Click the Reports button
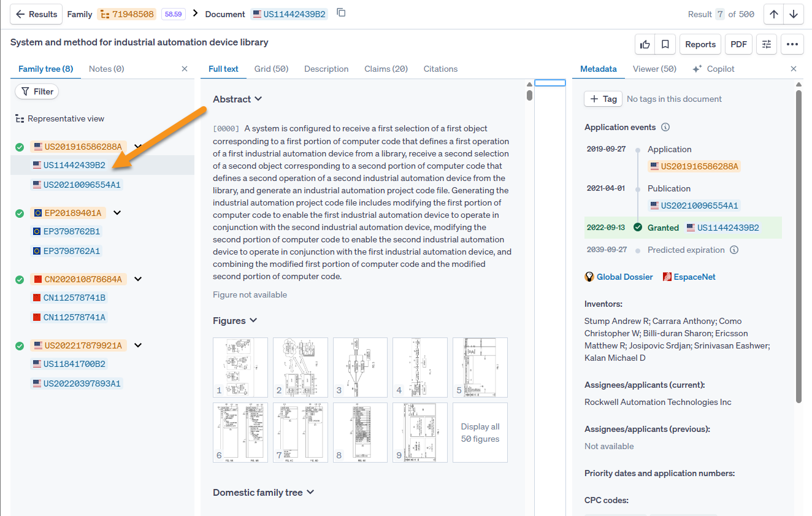The width and height of the screenshot is (812, 516). (700, 44)
